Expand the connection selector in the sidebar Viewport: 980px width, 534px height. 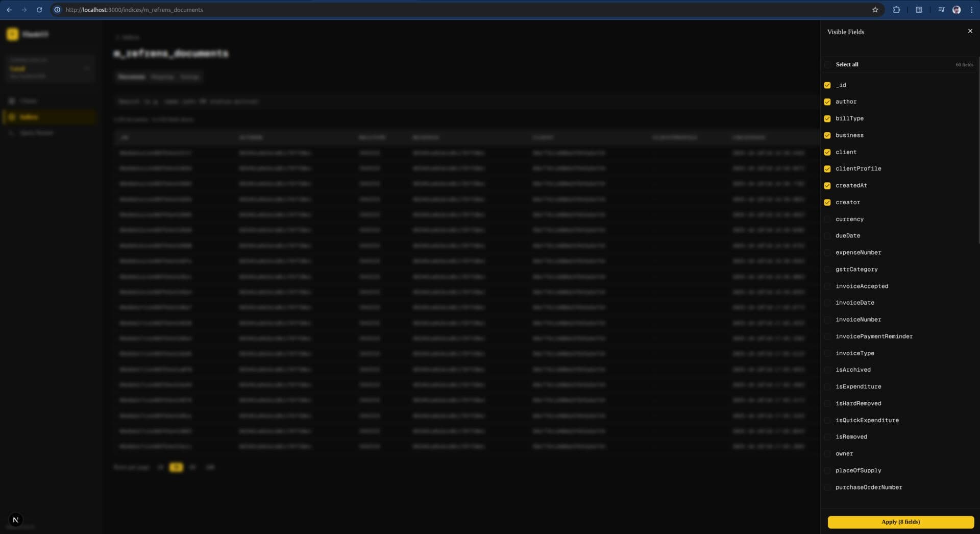pos(87,68)
